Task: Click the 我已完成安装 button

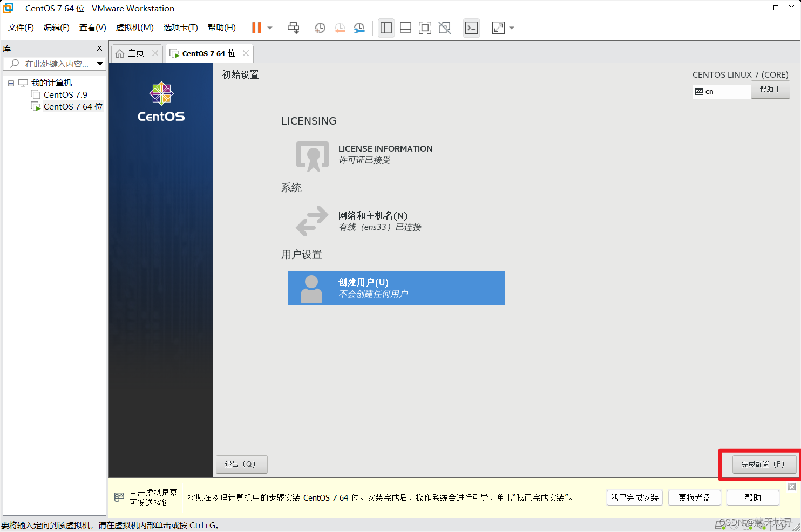Action: [x=635, y=497]
